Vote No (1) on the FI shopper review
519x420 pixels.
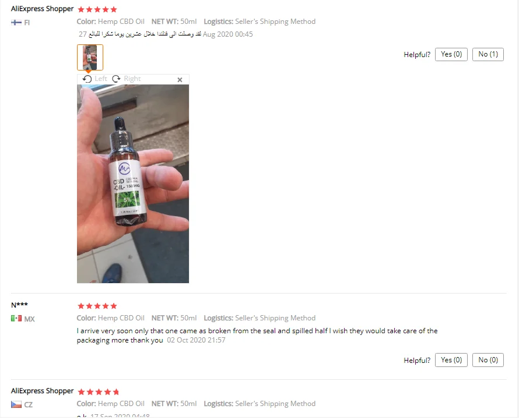coord(488,54)
